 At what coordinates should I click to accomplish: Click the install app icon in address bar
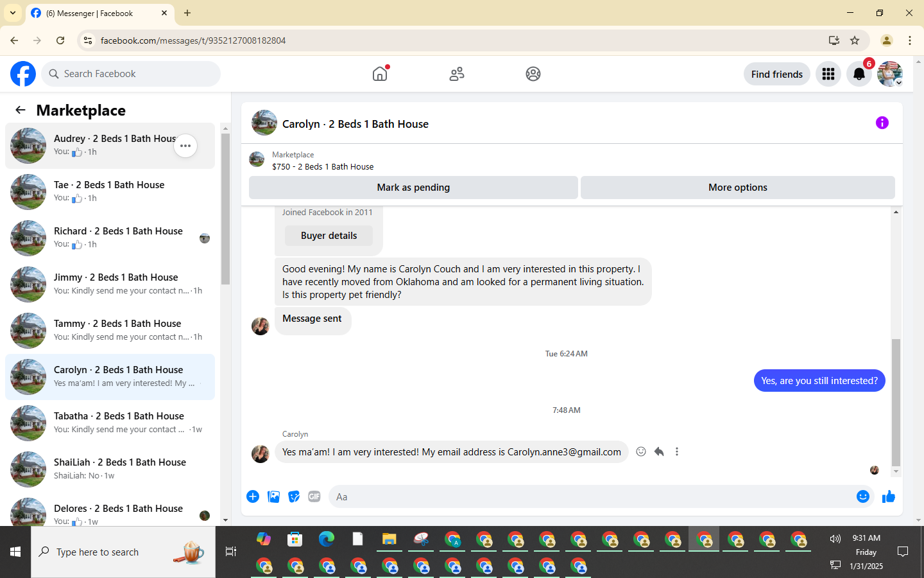834,40
